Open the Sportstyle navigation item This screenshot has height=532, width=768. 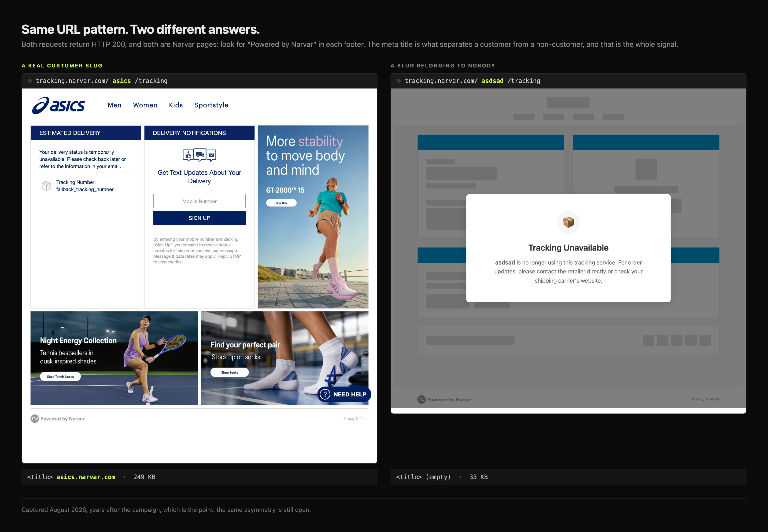point(211,105)
